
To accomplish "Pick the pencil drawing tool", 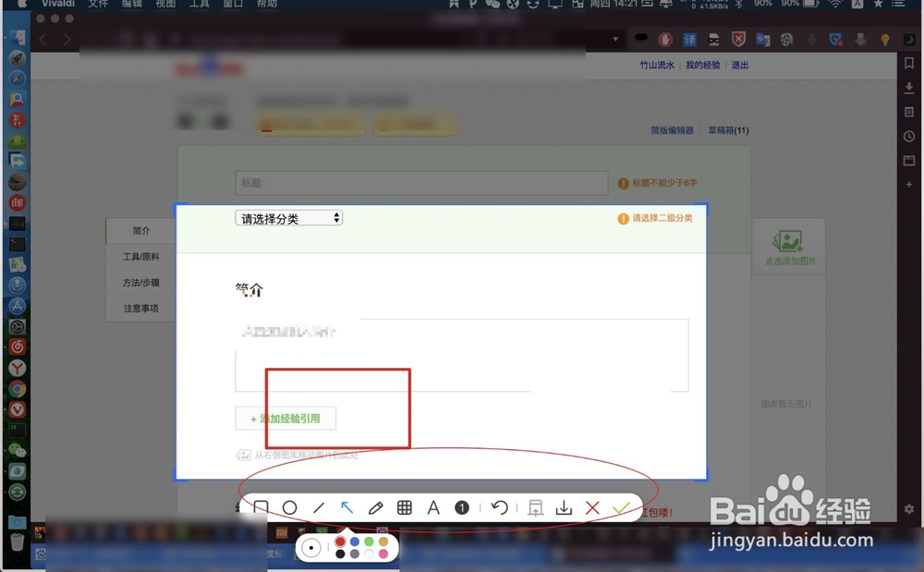I will coord(376,507).
